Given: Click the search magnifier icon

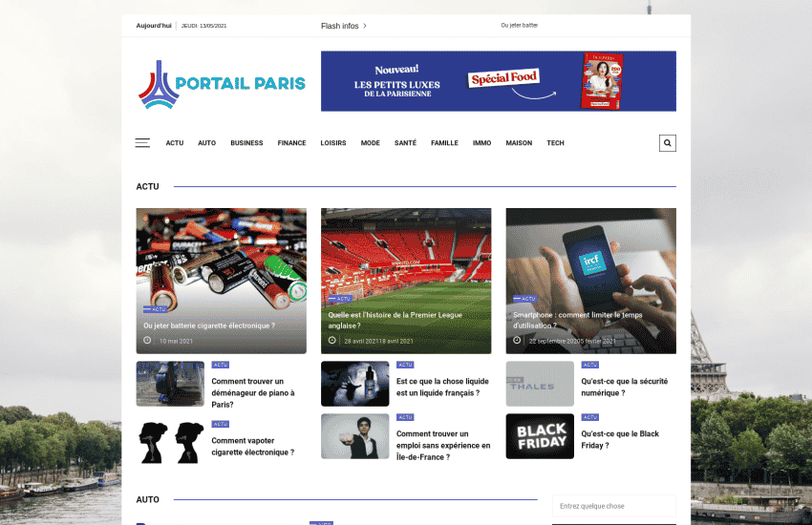Looking at the screenshot, I should pos(667,143).
